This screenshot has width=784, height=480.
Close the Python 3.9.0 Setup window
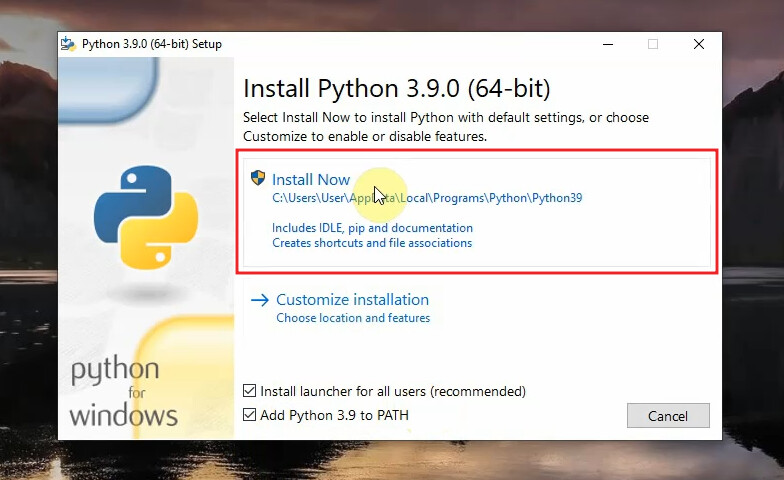pos(698,44)
